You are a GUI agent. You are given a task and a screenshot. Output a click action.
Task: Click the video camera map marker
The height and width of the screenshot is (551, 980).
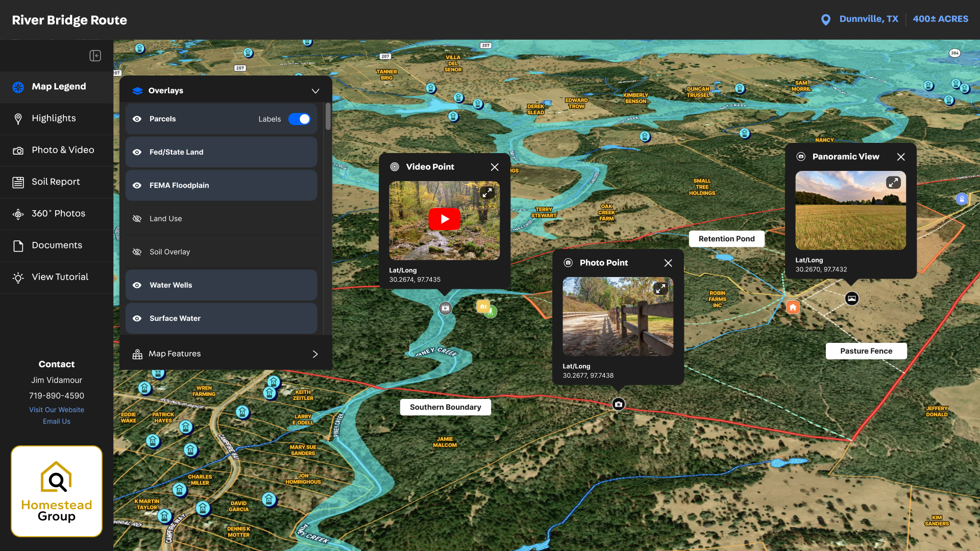click(x=446, y=308)
